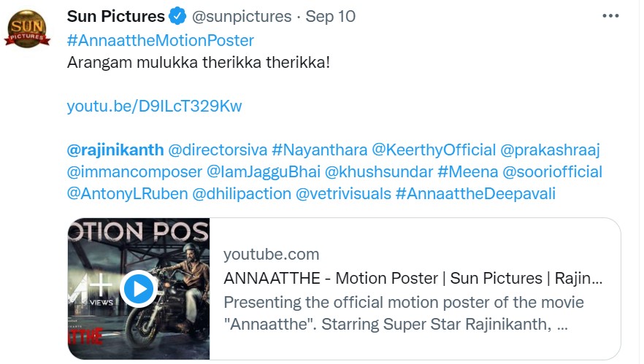Visit the @immancomposer profile
The height and width of the screenshot is (364, 644).
pyautogui.click(x=134, y=172)
